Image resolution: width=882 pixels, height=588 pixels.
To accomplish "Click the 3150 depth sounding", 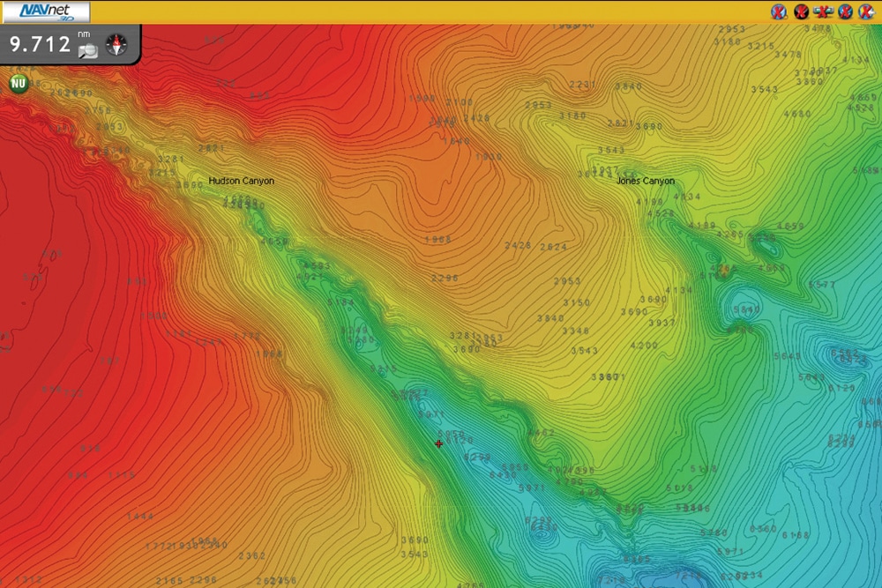I will (x=576, y=302).
